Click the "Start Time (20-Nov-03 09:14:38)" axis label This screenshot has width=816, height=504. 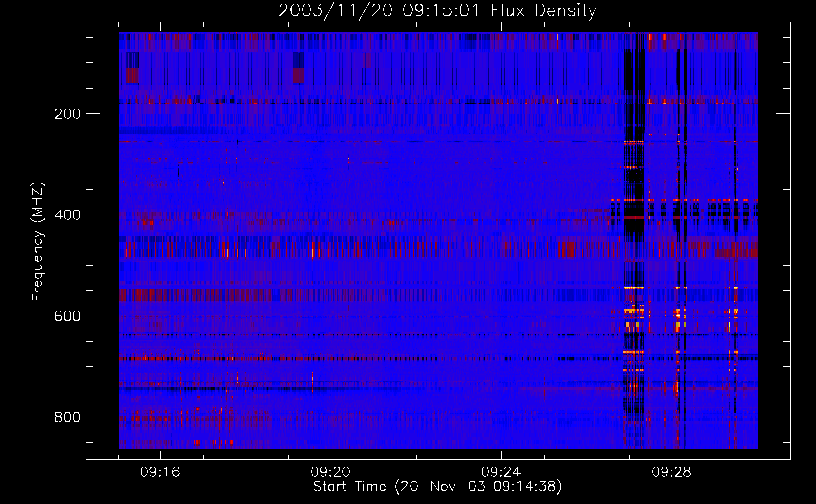[x=437, y=487]
